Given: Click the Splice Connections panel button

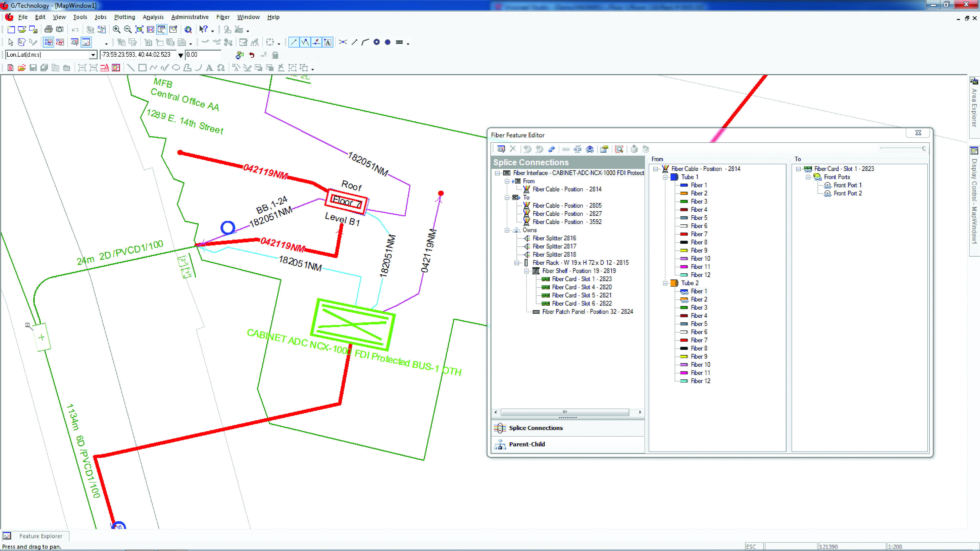Looking at the screenshot, I should click(x=536, y=428).
